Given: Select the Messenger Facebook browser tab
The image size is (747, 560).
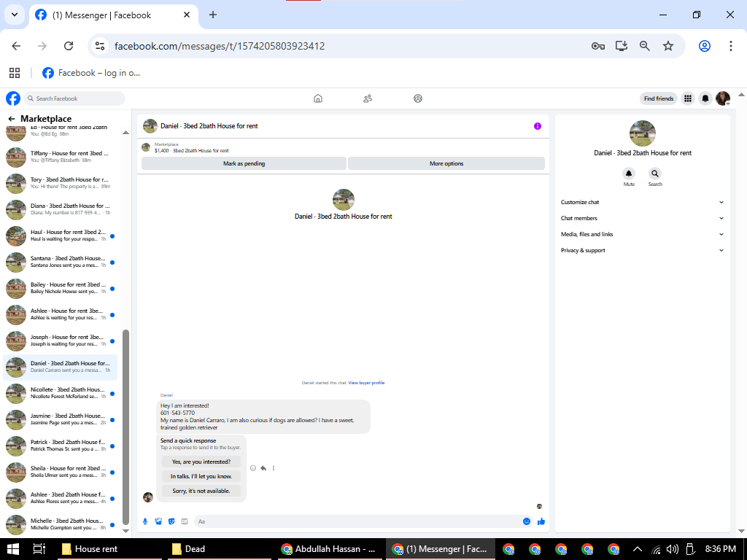Looking at the screenshot, I should pos(113,15).
